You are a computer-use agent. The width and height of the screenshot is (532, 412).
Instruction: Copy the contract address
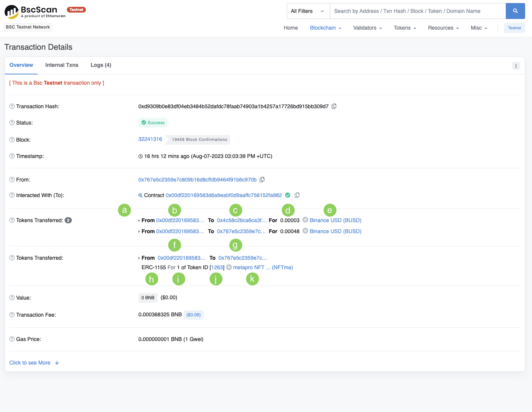tap(297, 195)
